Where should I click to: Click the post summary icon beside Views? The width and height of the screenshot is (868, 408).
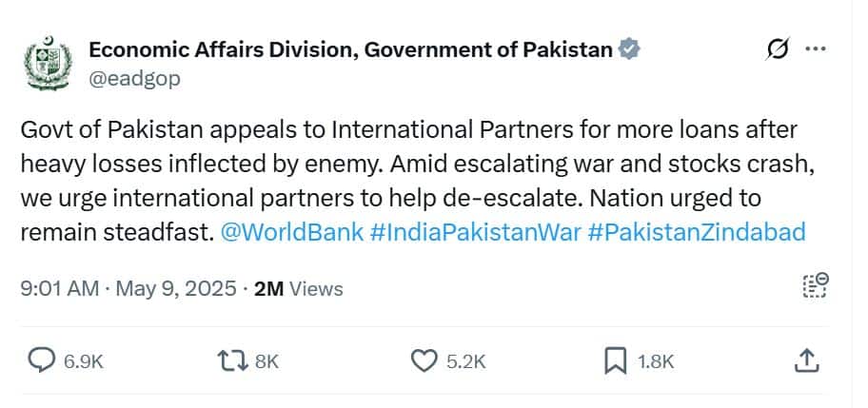pos(815,285)
